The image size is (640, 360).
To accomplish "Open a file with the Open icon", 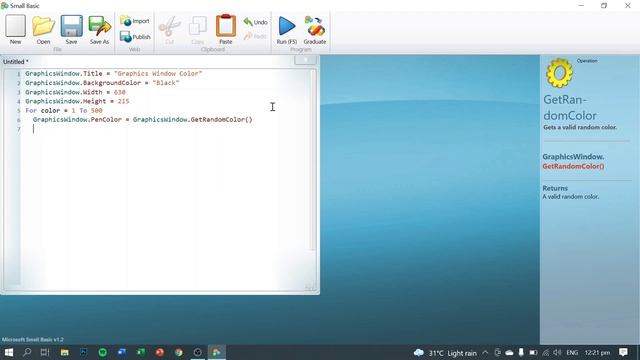I will 43,29.
